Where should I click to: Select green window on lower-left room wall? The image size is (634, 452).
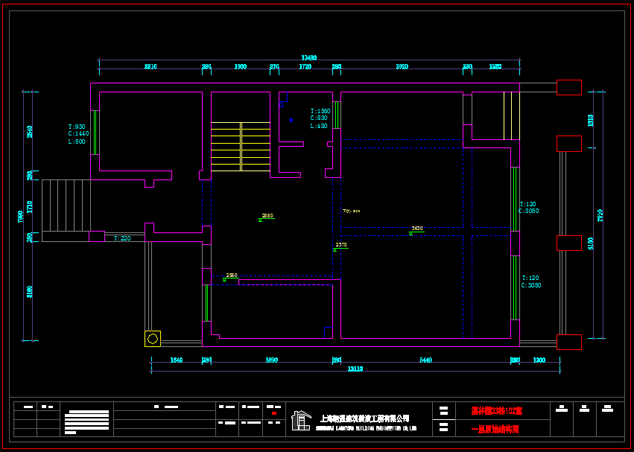(206, 303)
